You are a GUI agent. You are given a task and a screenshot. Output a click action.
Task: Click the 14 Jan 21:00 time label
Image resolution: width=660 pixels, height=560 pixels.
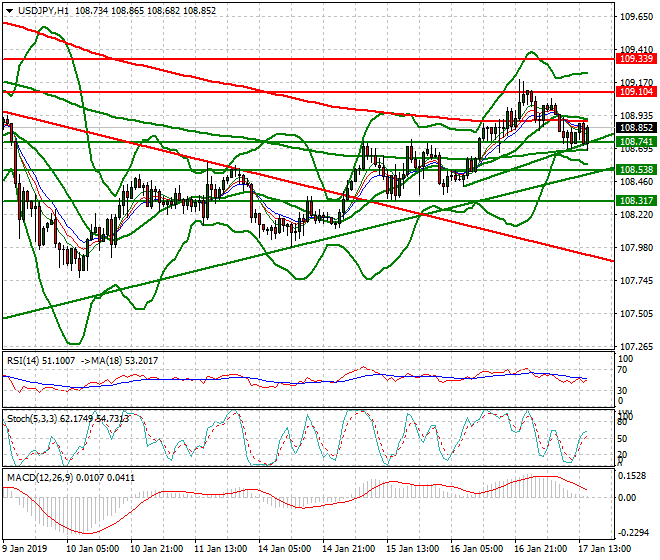(x=349, y=549)
